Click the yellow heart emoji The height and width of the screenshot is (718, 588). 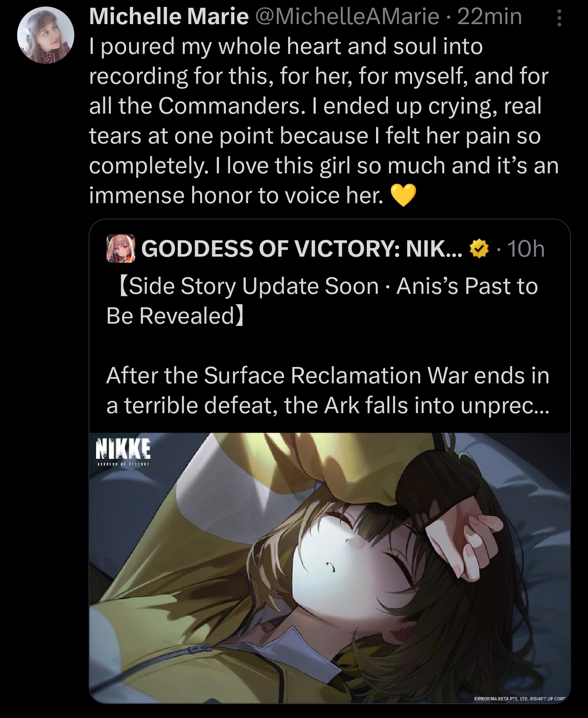coord(403,195)
